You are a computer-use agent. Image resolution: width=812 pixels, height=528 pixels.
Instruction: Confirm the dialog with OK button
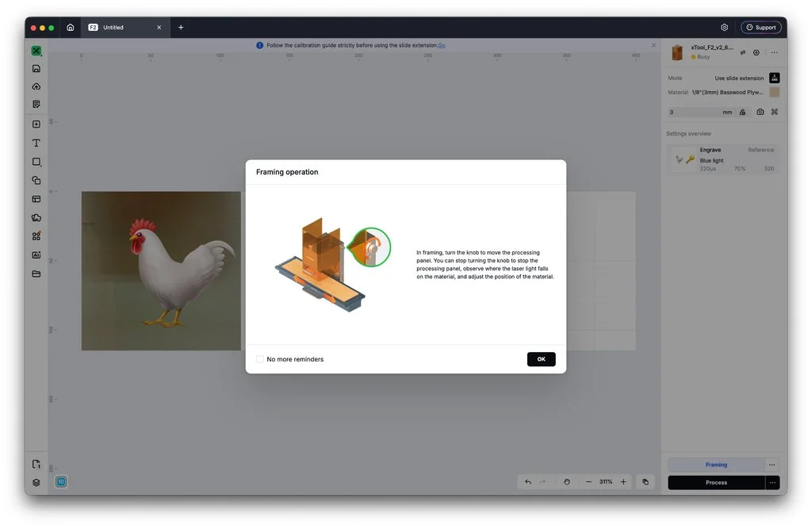pos(541,359)
